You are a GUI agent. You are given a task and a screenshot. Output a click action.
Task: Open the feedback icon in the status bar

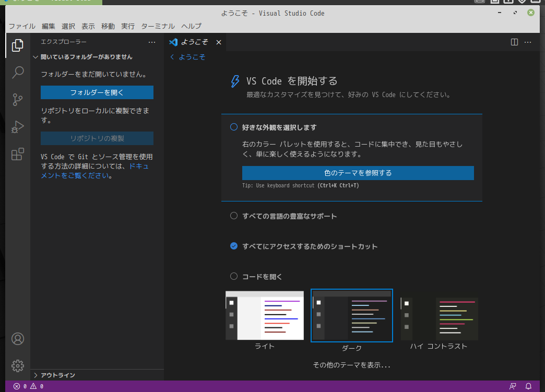tap(513, 386)
